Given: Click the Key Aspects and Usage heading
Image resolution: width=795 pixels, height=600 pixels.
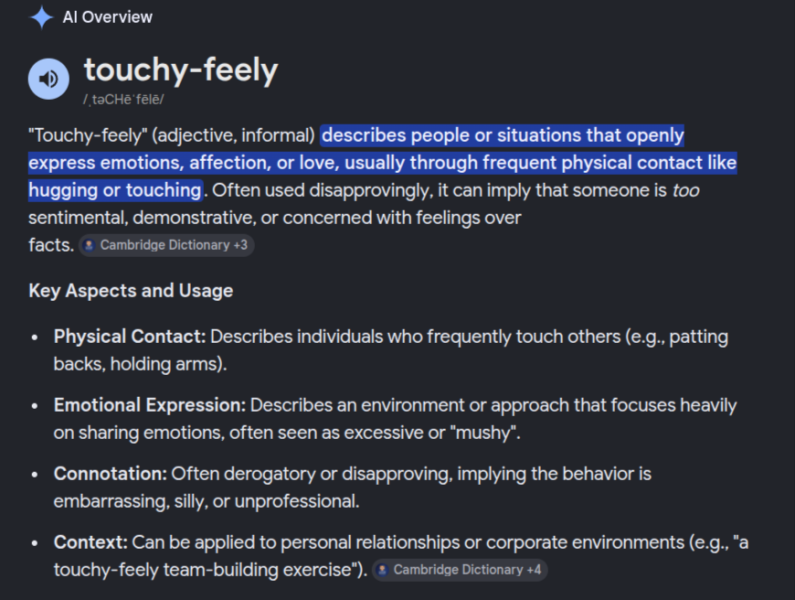Looking at the screenshot, I should click(131, 291).
